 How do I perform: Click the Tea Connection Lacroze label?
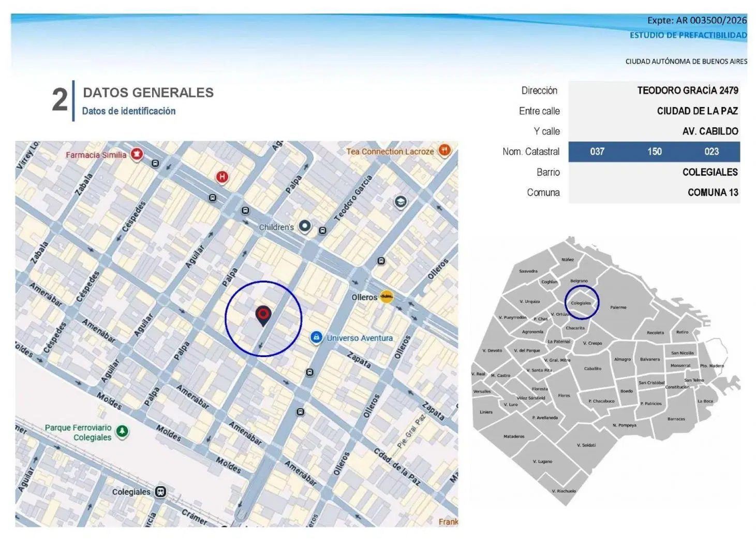390,151
